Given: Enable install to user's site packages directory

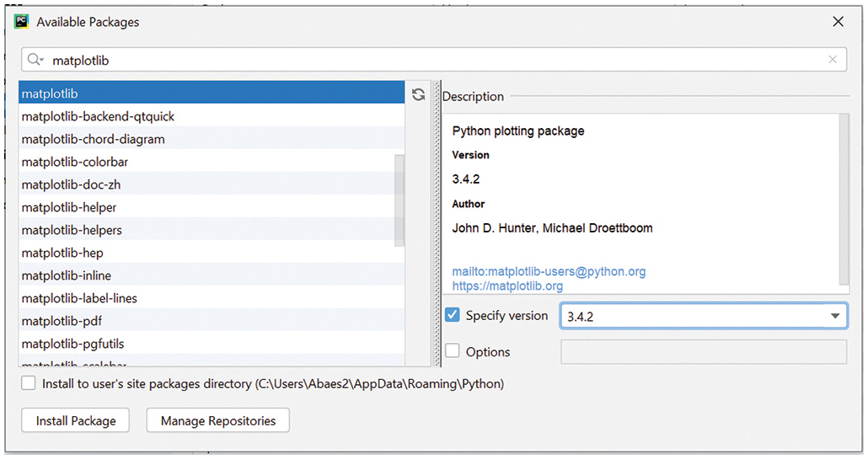Looking at the screenshot, I should 29,383.
